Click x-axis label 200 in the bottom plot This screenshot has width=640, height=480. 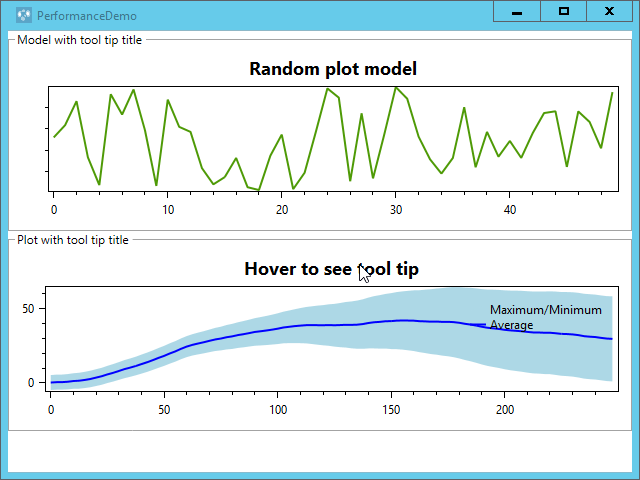[505, 409]
